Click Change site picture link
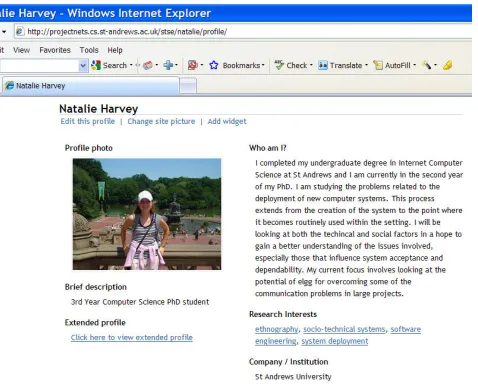 pos(161,121)
